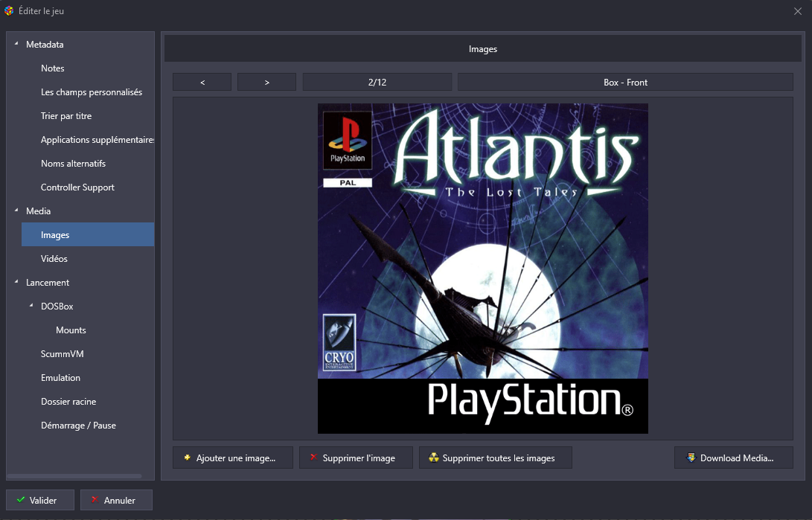Select Les champs personnalisés
This screenshot has width=812, height=520.
pyautogui.click(x=92, y=92)
